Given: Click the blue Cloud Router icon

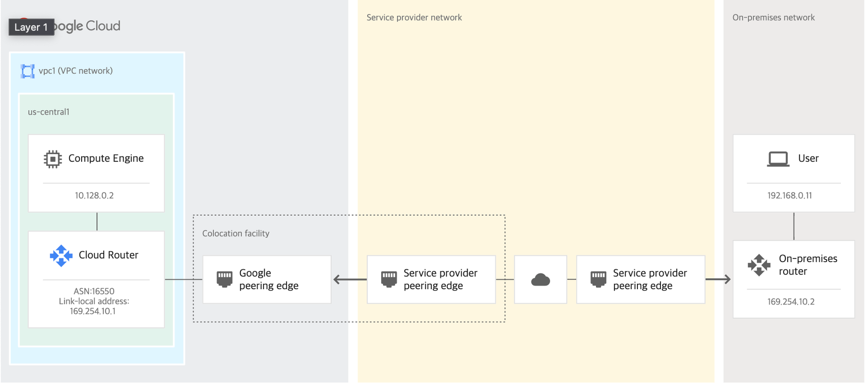Looking at the screenshot, I should 61,256.
